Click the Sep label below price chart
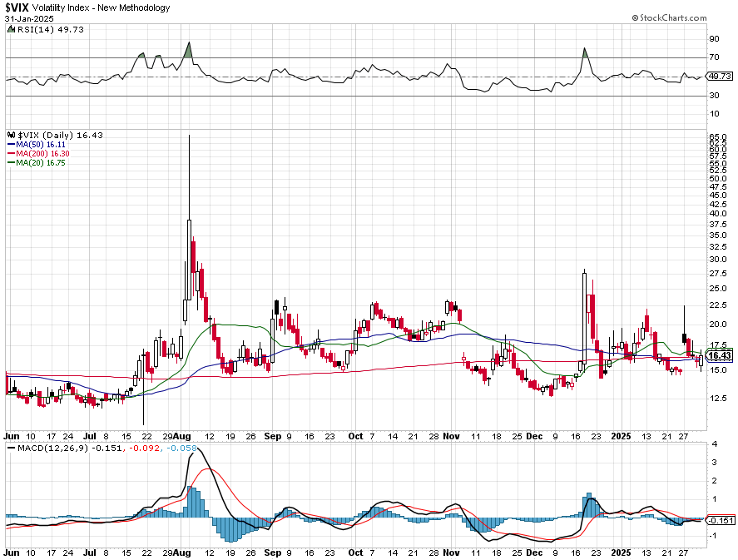Viewport: 738px width, 560px height. pos(273,436)
